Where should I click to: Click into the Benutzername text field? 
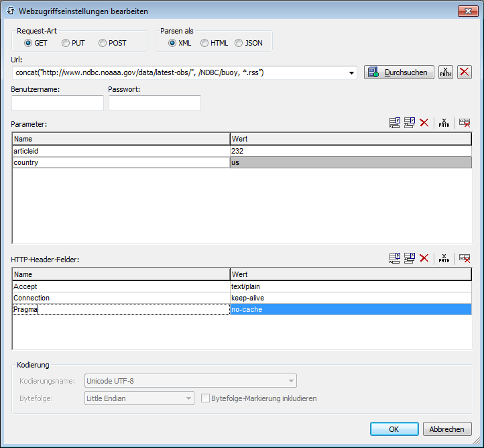[x=58, y=103]
